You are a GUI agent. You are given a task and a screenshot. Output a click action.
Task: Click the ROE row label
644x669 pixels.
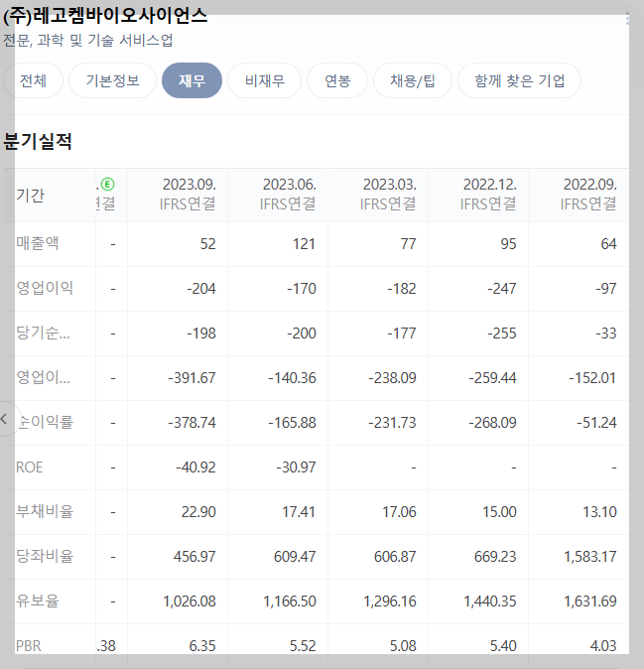[30, 468]
